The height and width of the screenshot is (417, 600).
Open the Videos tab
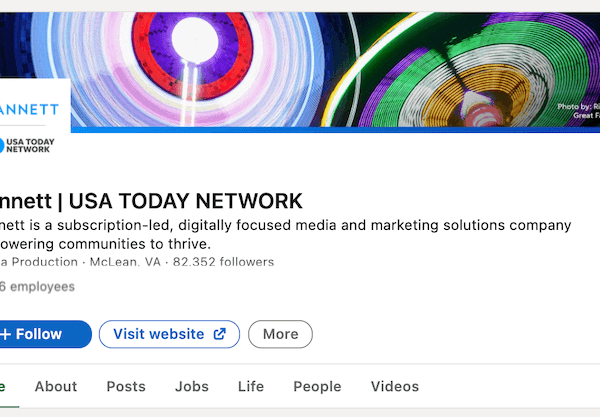395,387
